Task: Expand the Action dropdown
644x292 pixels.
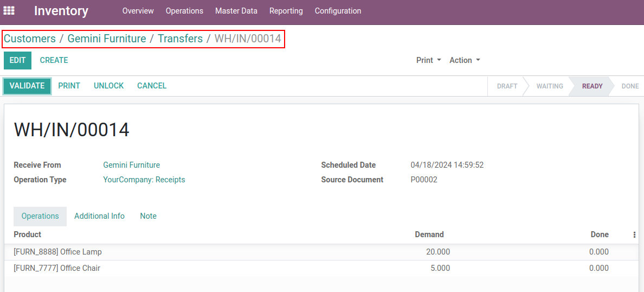Action: (465, 60)
